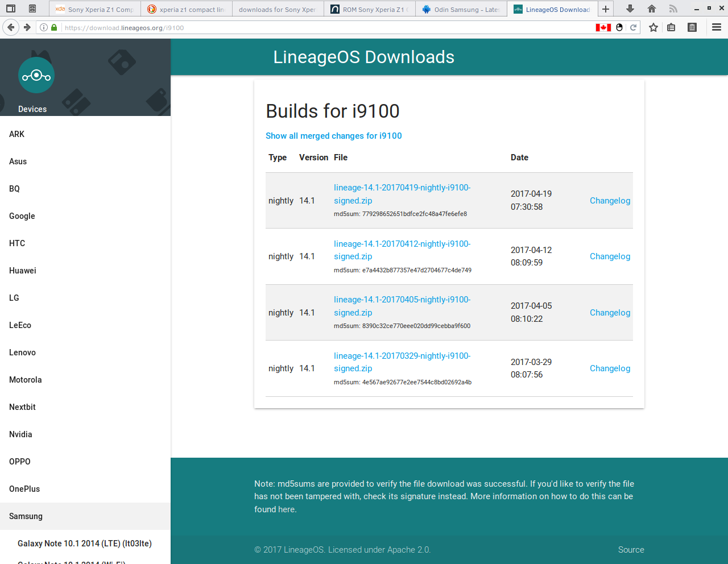Open the site information icon in the address bar

[x=44, y=27]
